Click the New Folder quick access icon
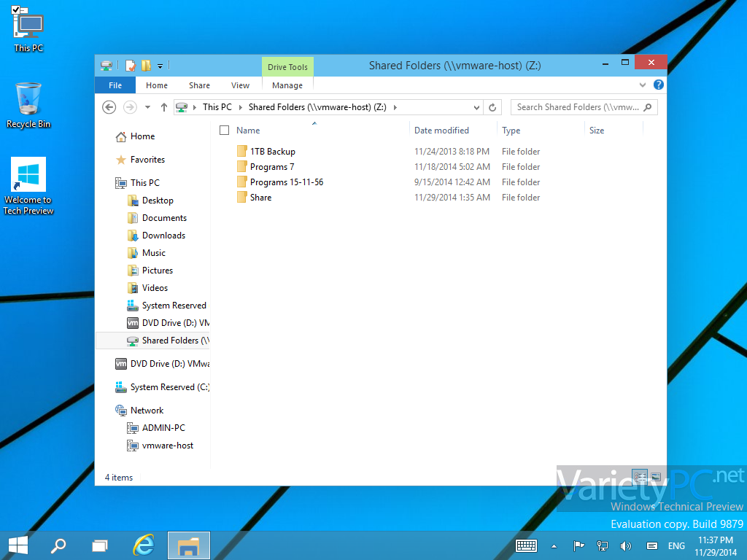Viewport: 747px width, 560px height. pos(146,66)
